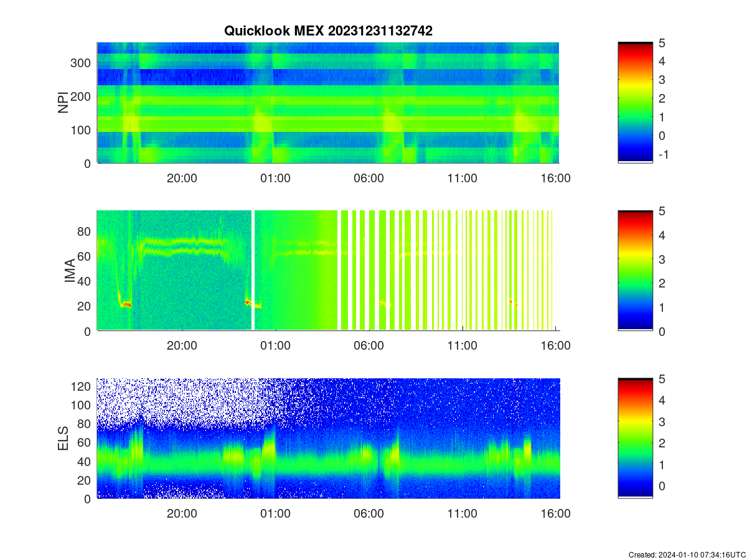Click the IMA panel color bar
Screen dimensions: 747x560
(x=636, y=271)
